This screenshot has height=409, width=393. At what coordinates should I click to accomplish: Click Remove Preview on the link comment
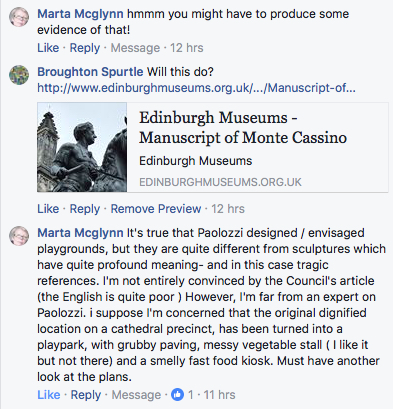156,209
